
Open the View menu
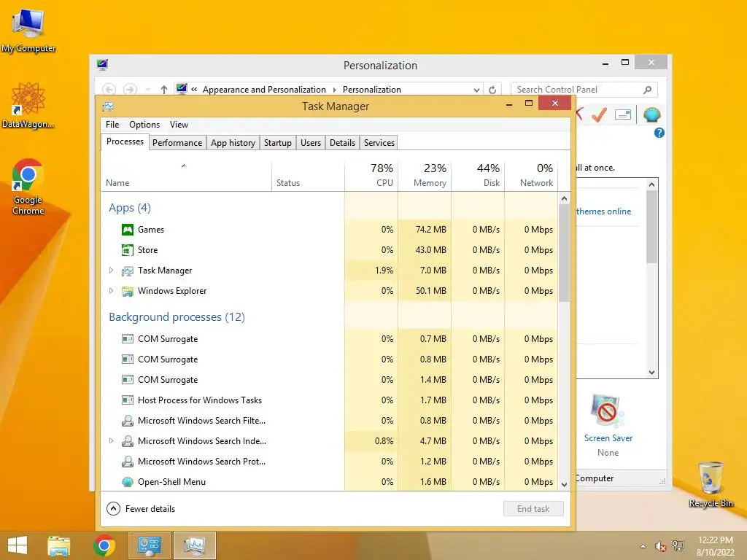pos(179,125)
